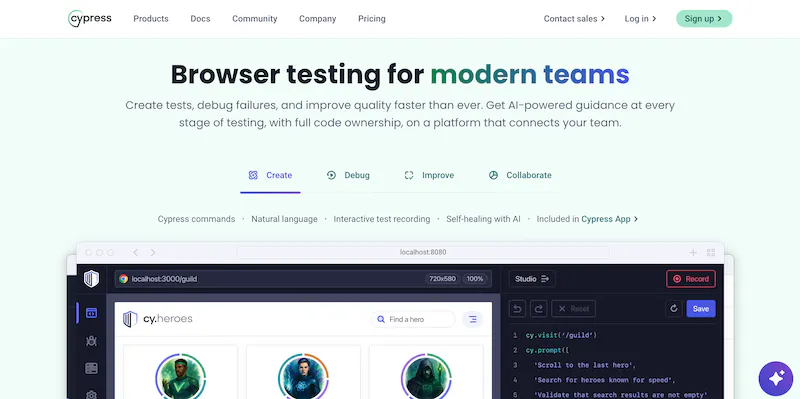Select the specs window icon in sidebar

91,313
